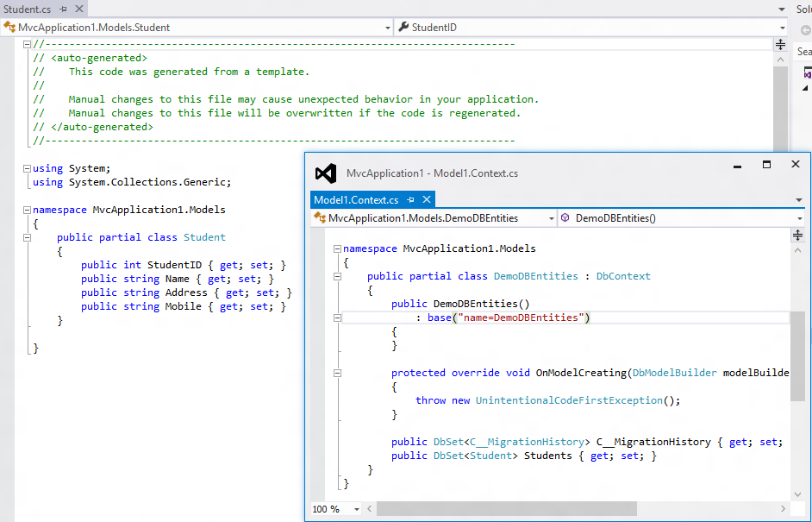812x522 pixels.
Task: Open the MvcApplication1.Models.DemoDBEntities type dropdown
Action: [551, 218]
